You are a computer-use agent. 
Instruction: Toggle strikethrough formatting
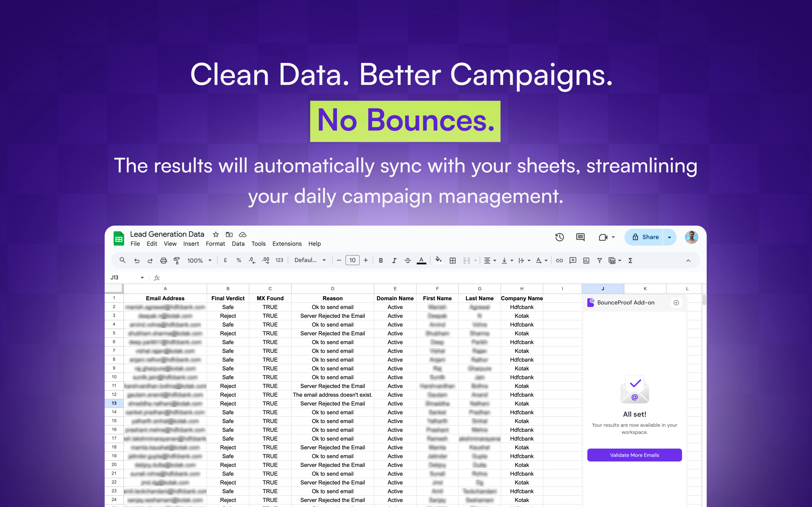coord(408,260)
